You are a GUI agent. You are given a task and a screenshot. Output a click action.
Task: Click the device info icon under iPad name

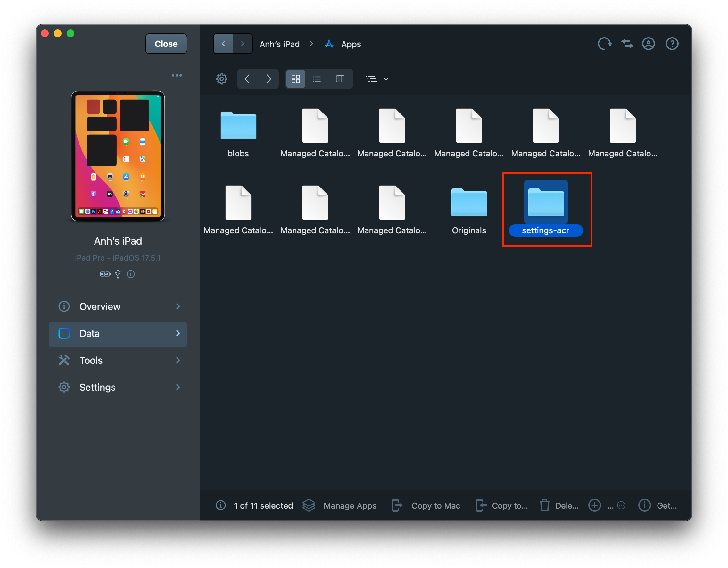point(131,274)
